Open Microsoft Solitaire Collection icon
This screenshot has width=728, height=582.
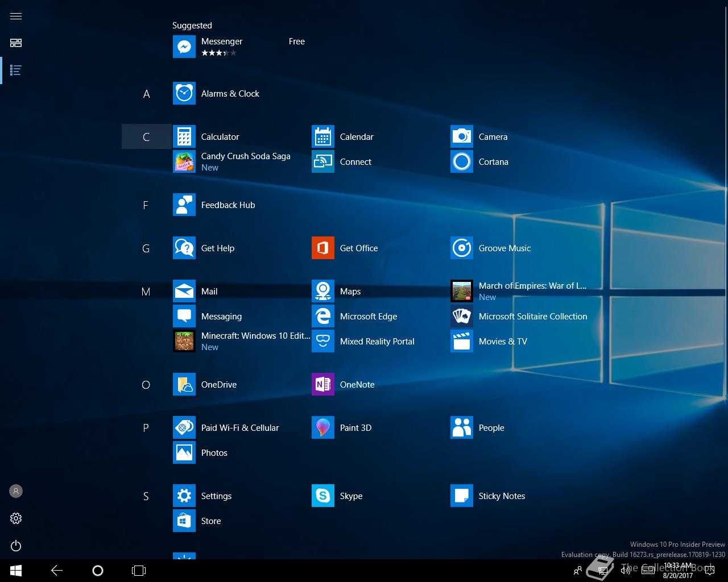coord(462,316)
